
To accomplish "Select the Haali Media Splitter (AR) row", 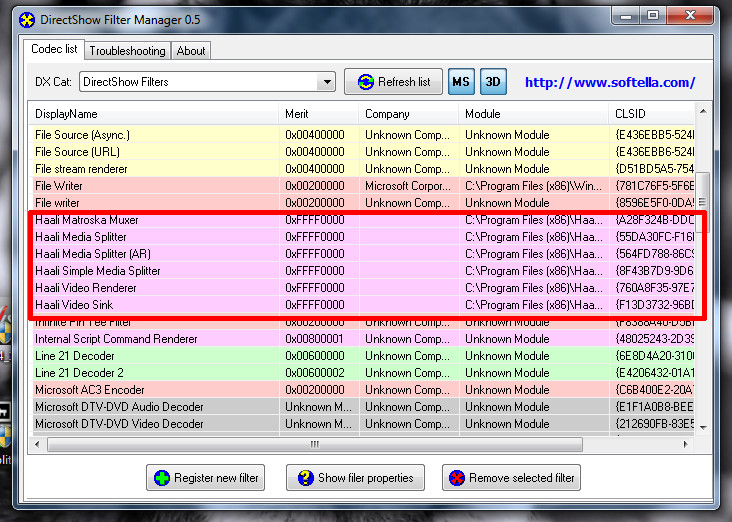I will pos(363,254).
